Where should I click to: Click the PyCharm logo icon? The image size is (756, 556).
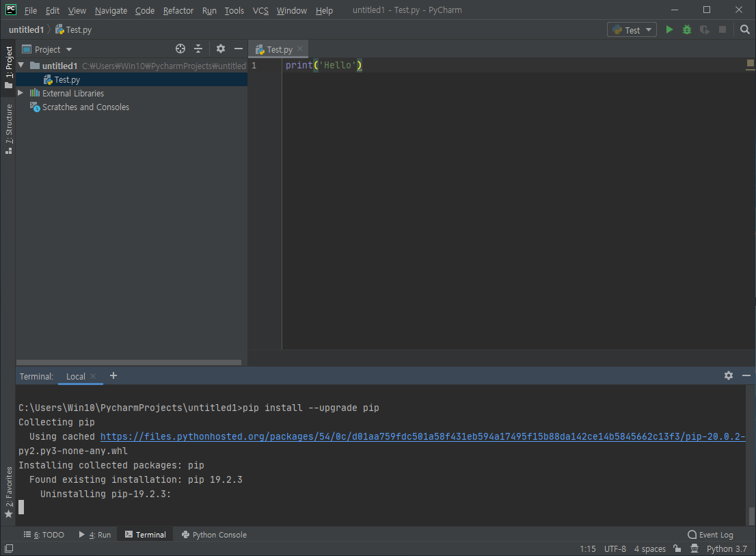pyautogui.click(x=11, y=10)
